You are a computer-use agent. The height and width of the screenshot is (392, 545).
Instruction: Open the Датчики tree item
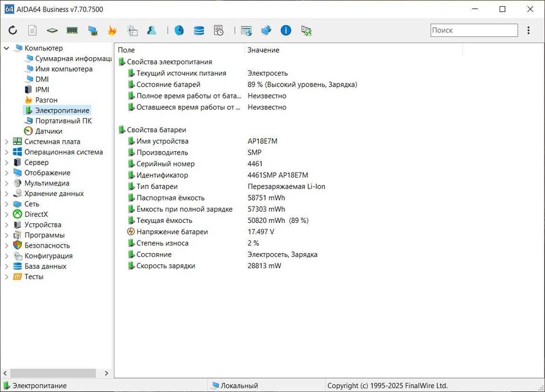[43, 131]
